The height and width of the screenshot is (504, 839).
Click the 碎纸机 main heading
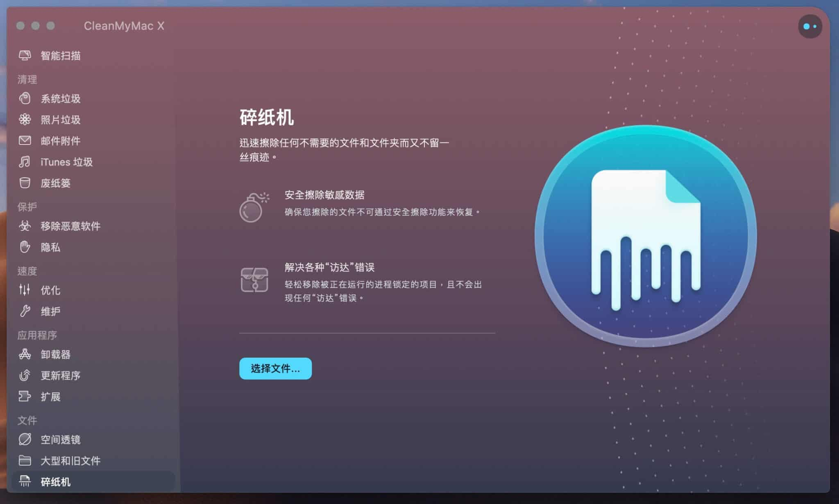click(x=267, y=118)
